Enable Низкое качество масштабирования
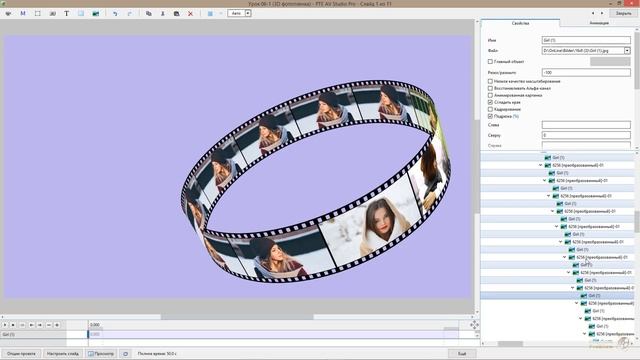The width and height of the screenshot is (640, 360). pos(490,81)
